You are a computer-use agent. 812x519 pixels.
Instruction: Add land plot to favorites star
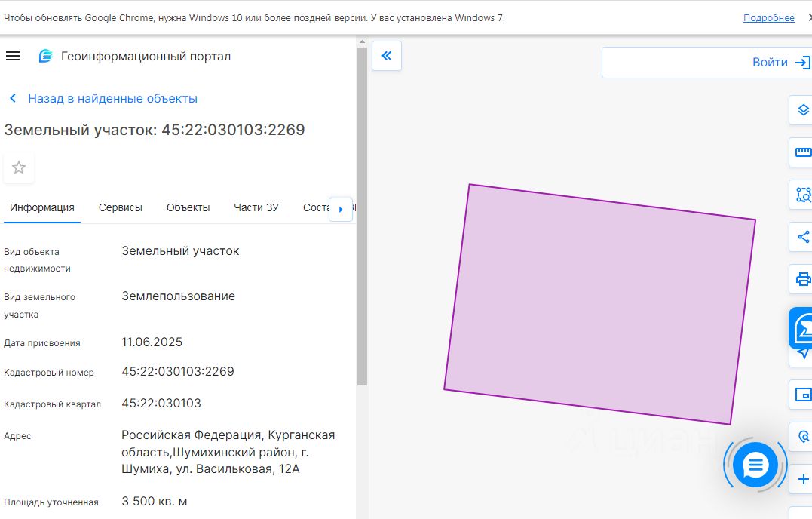[19, 167]
